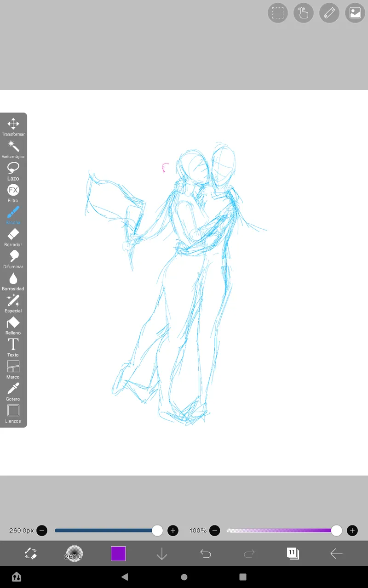
Task: Pick the Difuminar smudge tool
Action: tap(13, 259)
